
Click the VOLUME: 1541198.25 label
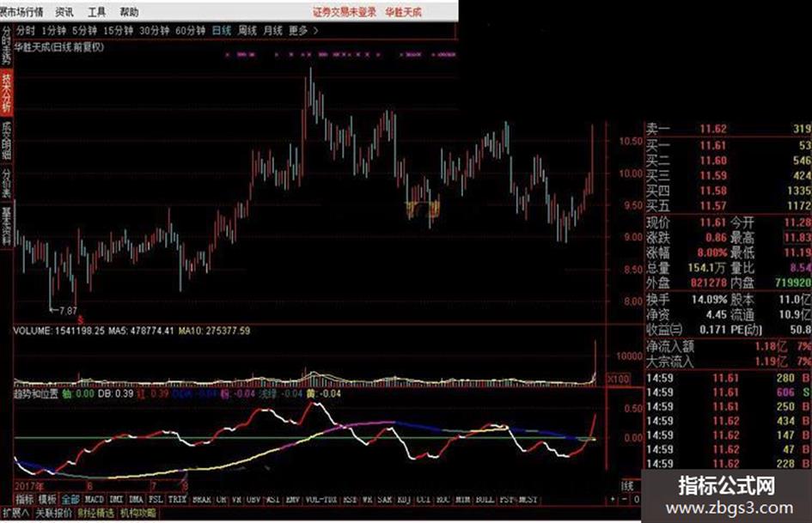pyautogui.click(x=59, y=331)
